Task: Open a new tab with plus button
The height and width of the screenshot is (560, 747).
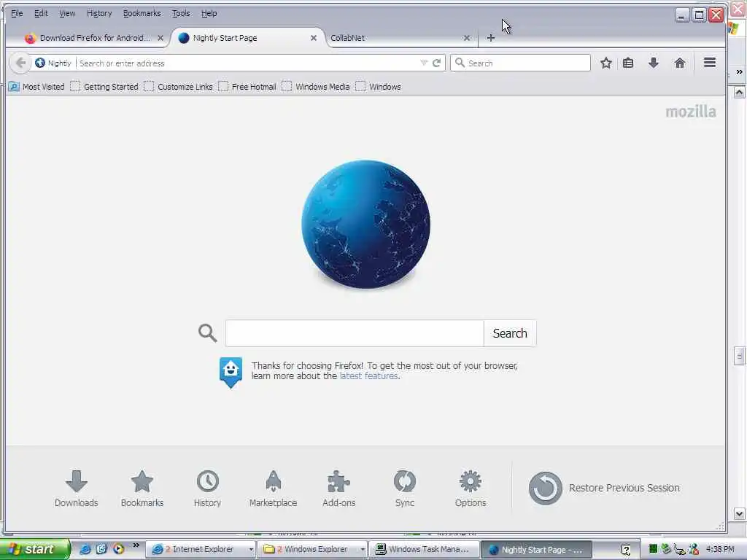Action: [491, 38]
